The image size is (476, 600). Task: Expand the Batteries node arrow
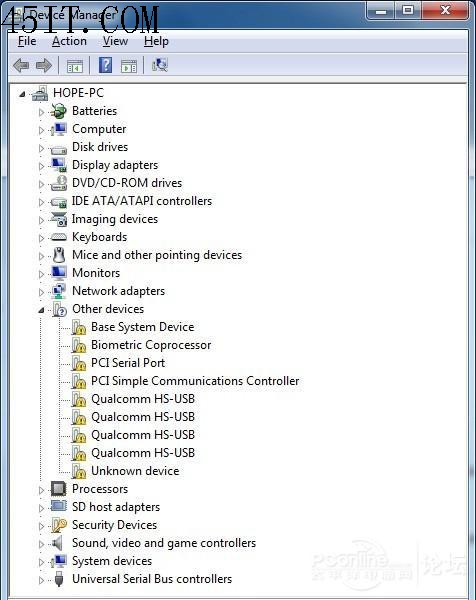click(x=41, y=112)
